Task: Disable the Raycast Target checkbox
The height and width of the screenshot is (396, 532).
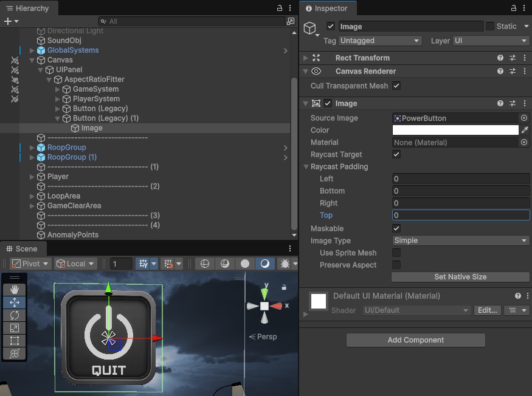Action: click(396, 154)
